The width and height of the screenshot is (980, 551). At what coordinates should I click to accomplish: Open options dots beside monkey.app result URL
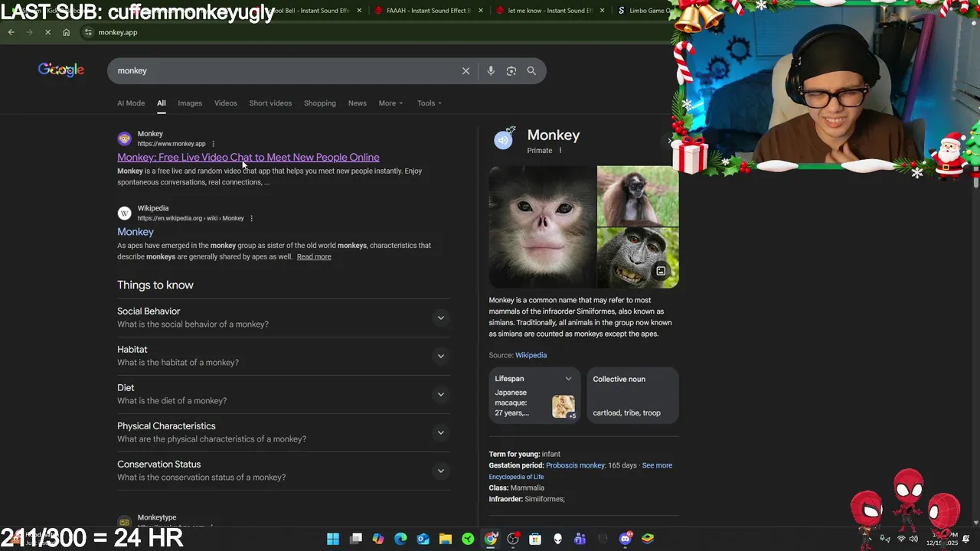click(x=213, y=144)
